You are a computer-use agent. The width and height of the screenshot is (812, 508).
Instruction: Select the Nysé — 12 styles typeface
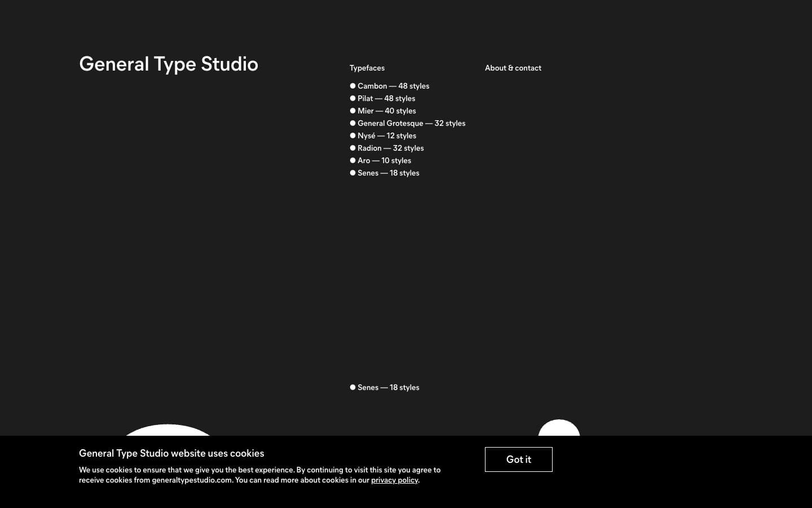[387, 135]
